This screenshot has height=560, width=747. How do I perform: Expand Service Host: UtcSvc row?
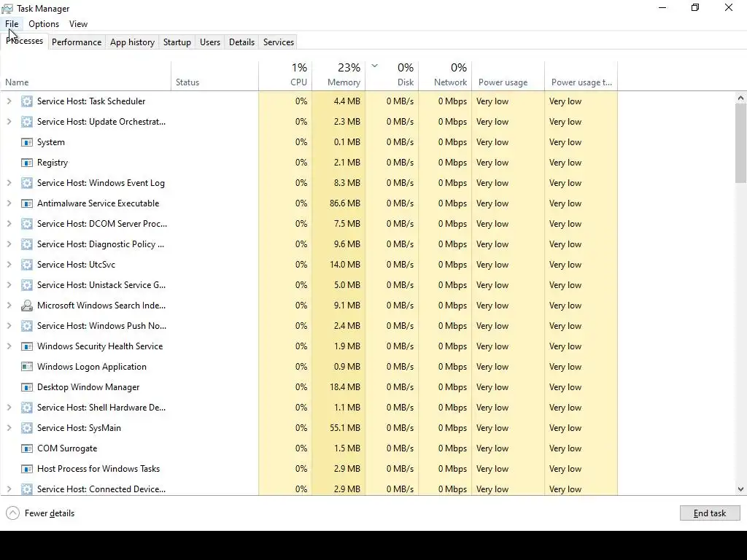tap(9, 265)
